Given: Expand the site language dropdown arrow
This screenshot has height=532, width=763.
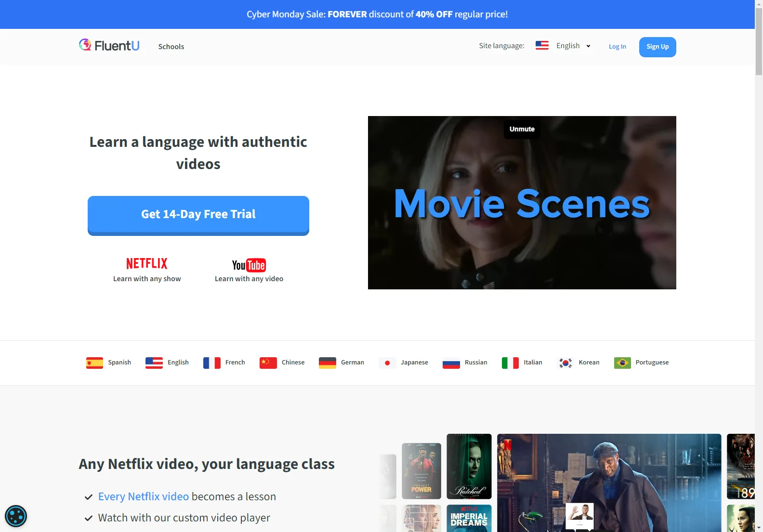Looking at the screenshot, I should click(588, 46).
